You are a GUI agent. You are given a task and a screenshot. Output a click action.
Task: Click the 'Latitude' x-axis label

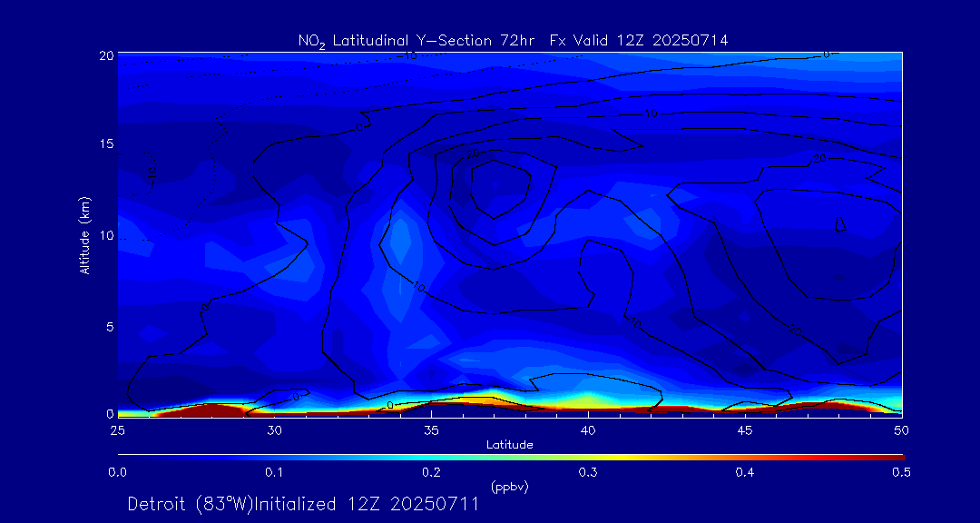tap(510, 445)
